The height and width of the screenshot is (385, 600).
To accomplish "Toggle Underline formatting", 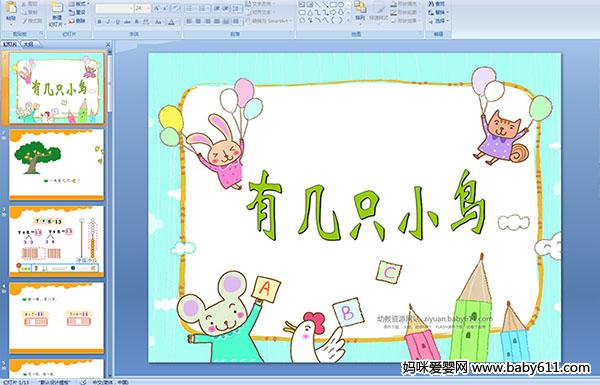I will 117,22.
